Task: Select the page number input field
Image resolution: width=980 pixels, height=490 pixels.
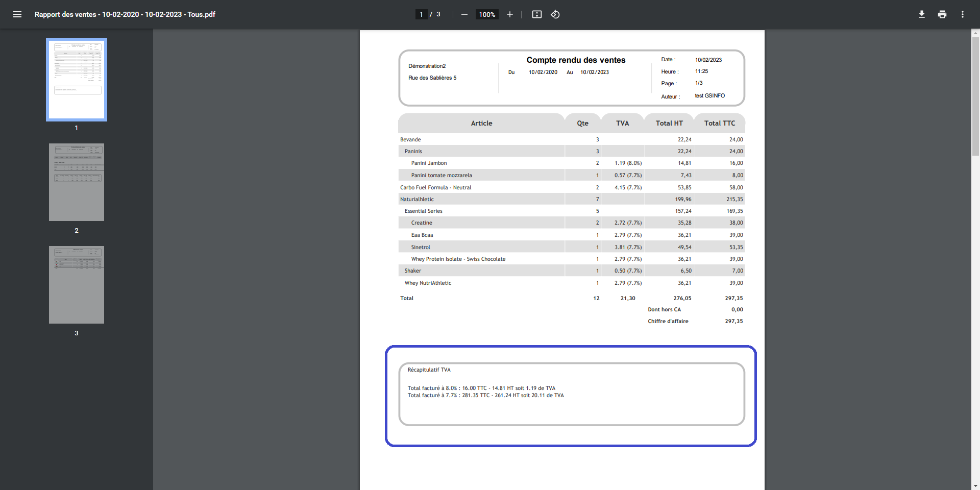Action: point(421,14)
